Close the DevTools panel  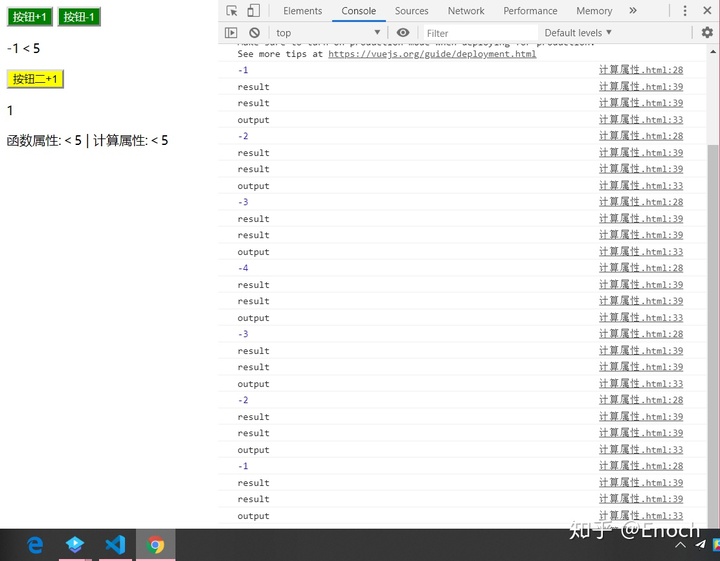pyautogui.click(x=707, y=11)
